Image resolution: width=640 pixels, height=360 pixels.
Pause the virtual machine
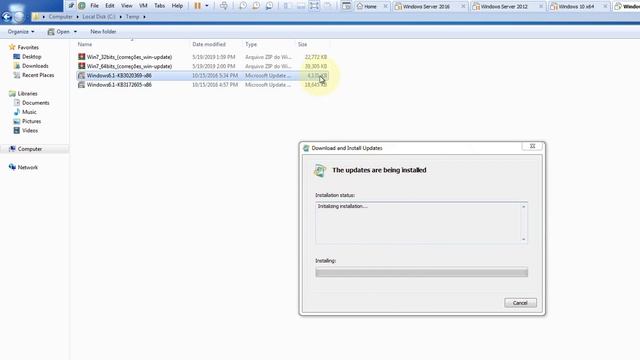198,6
